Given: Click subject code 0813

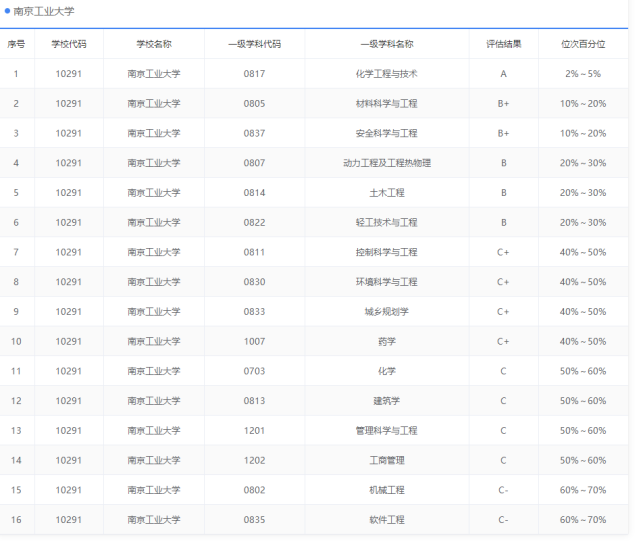Looking at the screenshot, I should [x=254, y=401].
